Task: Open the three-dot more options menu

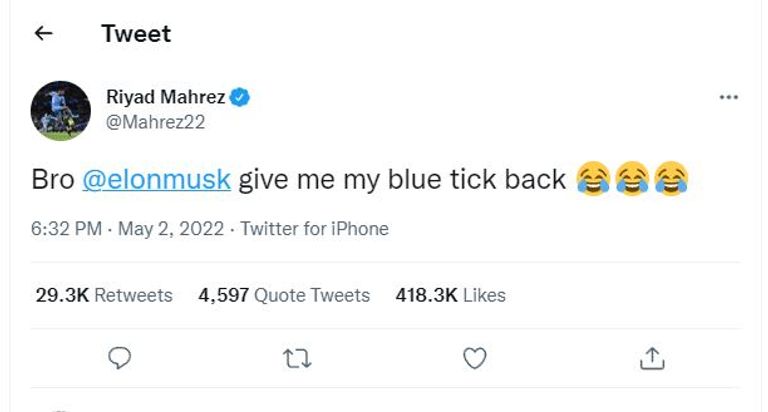Action: [x=729, y=98]
